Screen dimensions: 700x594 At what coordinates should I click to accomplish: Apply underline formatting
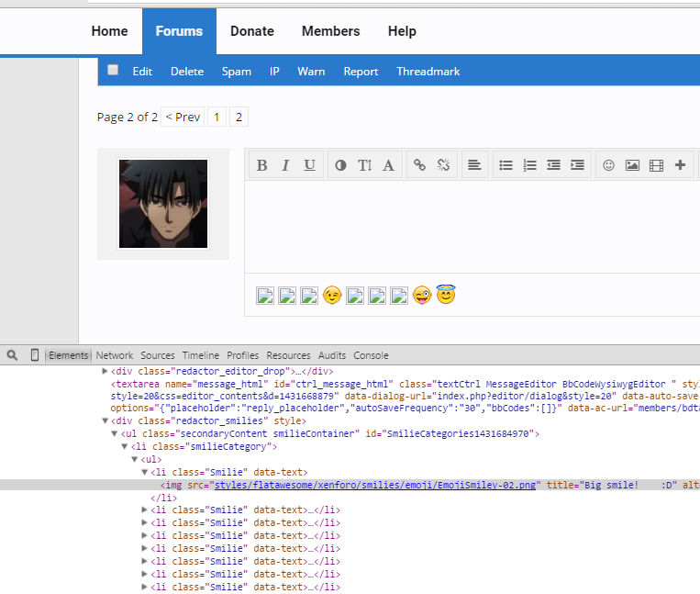(x=309, y=165)
